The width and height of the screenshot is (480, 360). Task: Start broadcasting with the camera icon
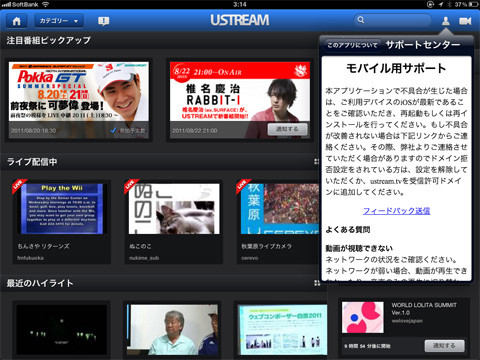coord(465,21)
